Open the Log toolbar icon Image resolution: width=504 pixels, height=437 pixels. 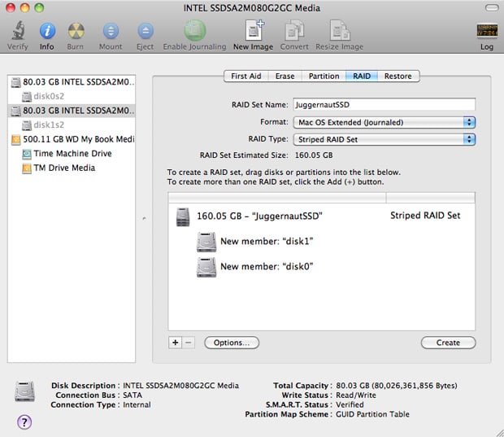pos(487,31)
